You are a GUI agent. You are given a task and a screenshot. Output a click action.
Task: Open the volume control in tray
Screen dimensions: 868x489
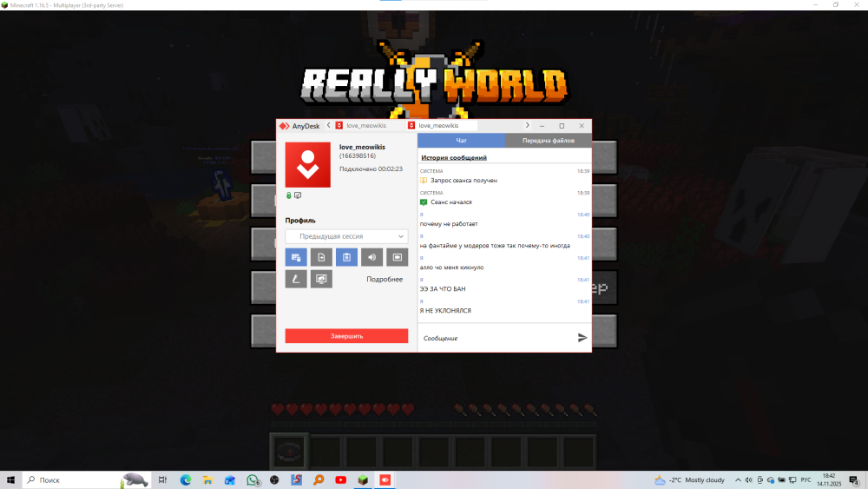(x=748, y=480)
